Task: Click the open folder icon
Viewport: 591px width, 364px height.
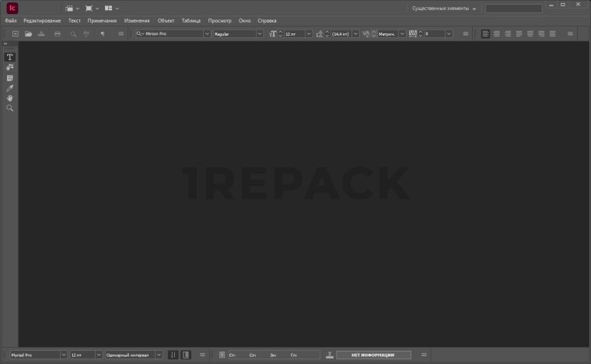Action: pos(29,34)
